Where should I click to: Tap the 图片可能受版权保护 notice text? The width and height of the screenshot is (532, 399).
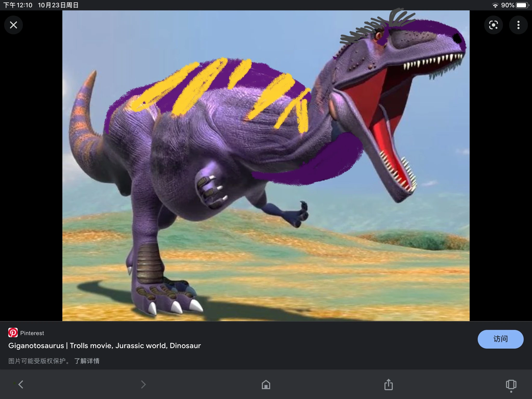click(x=38, y=361)
